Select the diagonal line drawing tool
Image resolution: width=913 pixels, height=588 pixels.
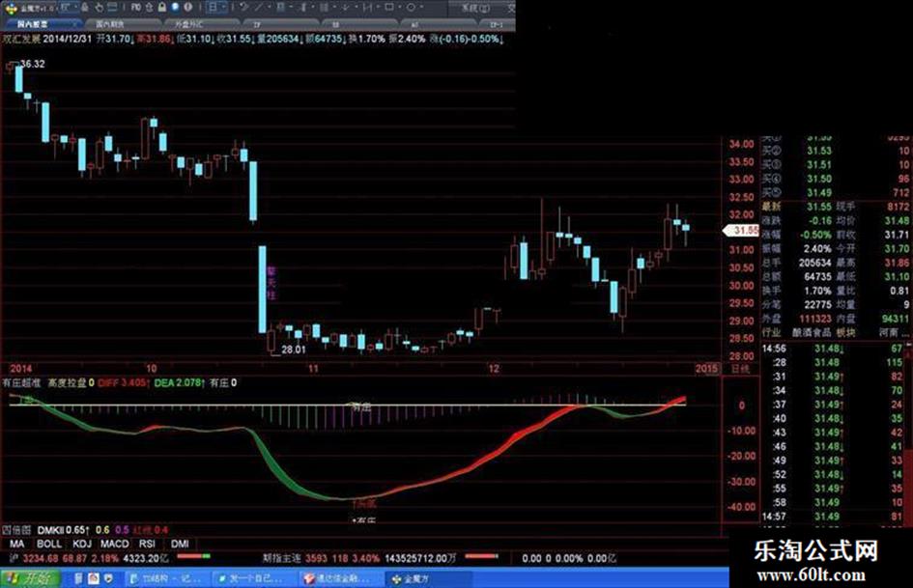coord(259,7)
